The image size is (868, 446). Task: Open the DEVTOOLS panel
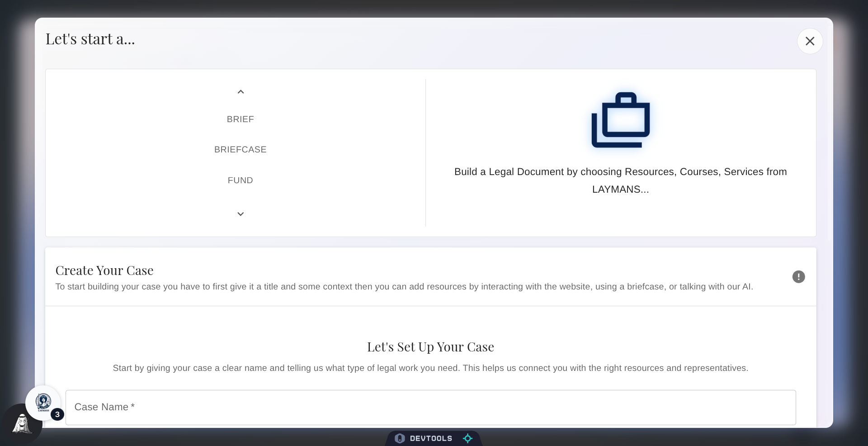coord(431,438)
